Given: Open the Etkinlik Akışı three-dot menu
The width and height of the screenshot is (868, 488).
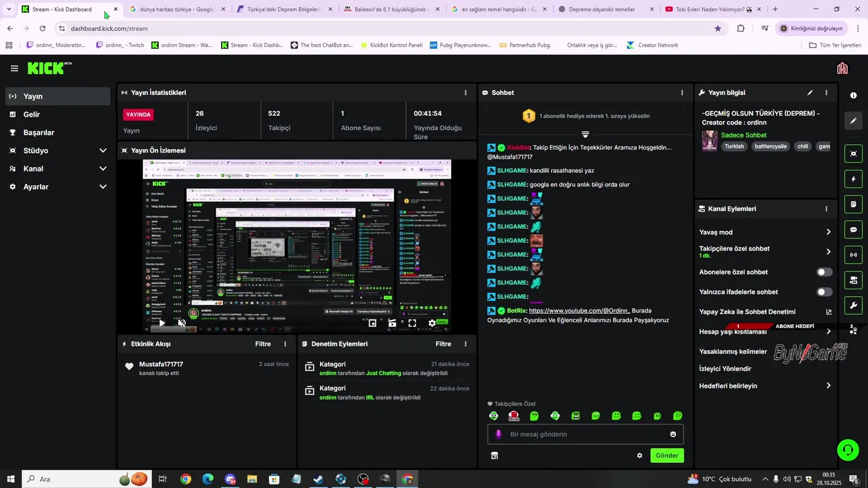Looking at the screenshot, I should (x=285, y=344).
